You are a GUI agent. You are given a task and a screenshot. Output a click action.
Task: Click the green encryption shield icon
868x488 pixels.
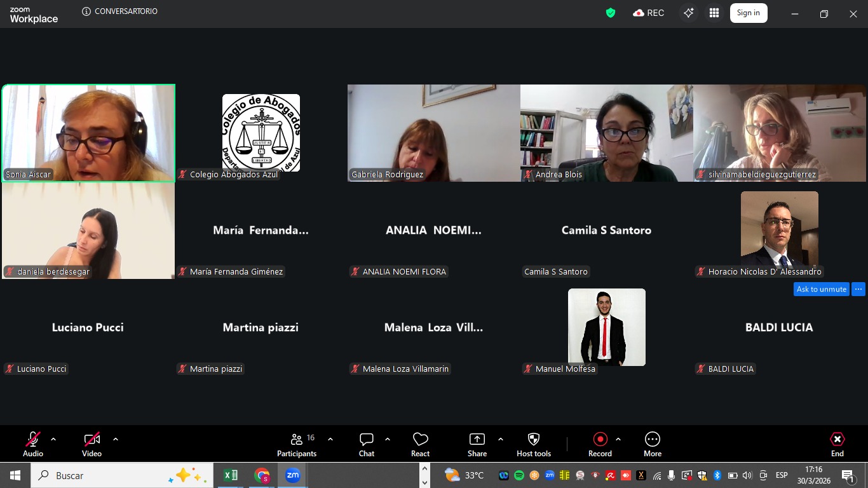[x=611, y=13]
